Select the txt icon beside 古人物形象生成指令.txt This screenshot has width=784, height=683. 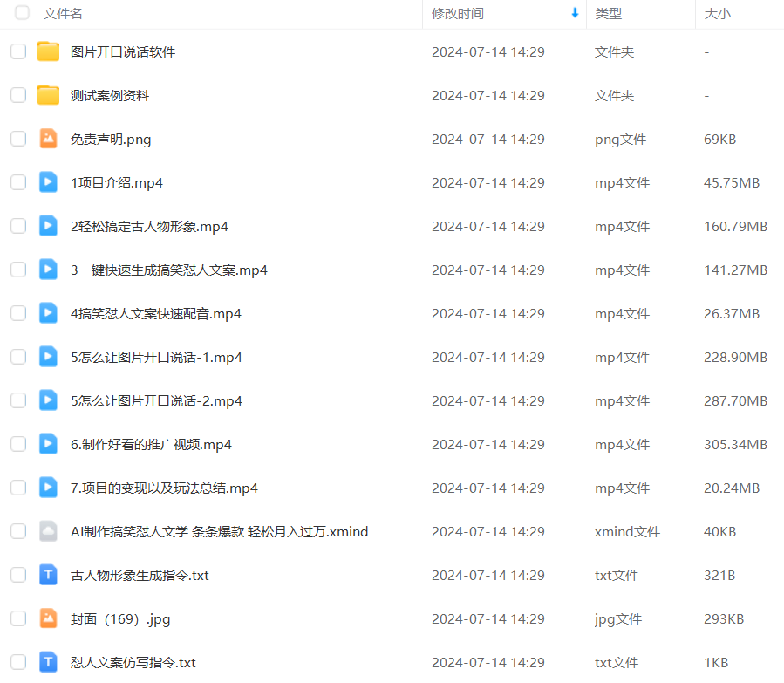tap(48, 574)
